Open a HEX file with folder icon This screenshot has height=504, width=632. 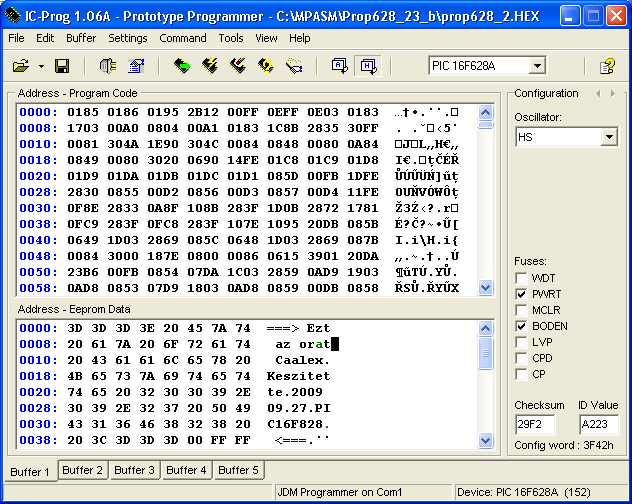click(x=21, y=66)
